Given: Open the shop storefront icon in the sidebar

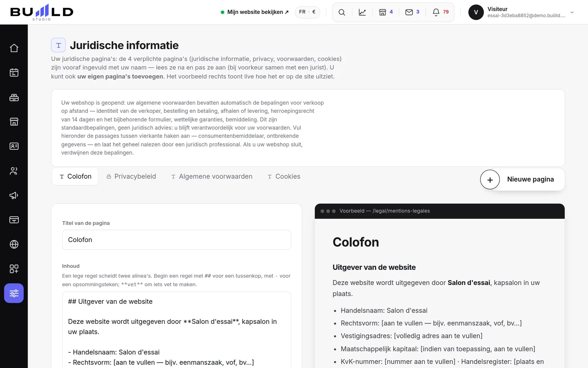Looking at the screenshot, I should [x=14, y=122].
